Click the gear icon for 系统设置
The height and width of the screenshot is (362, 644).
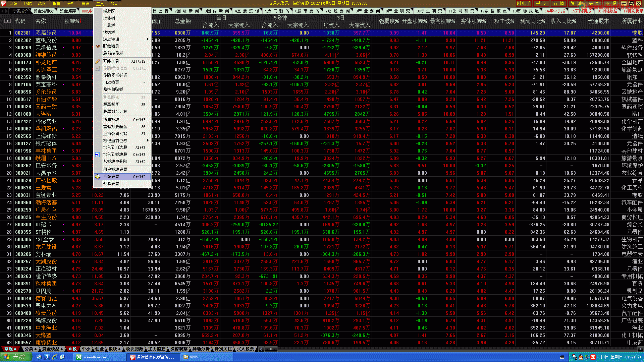point(98,177)
